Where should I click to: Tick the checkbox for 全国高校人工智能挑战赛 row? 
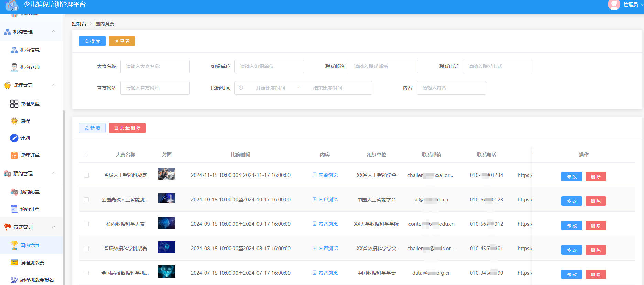86,200
